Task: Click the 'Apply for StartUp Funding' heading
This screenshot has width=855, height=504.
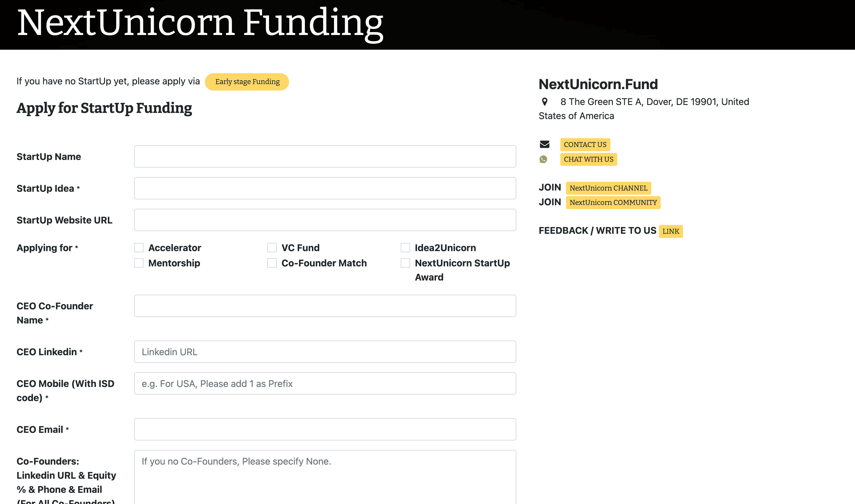Action: click(104, 108)
